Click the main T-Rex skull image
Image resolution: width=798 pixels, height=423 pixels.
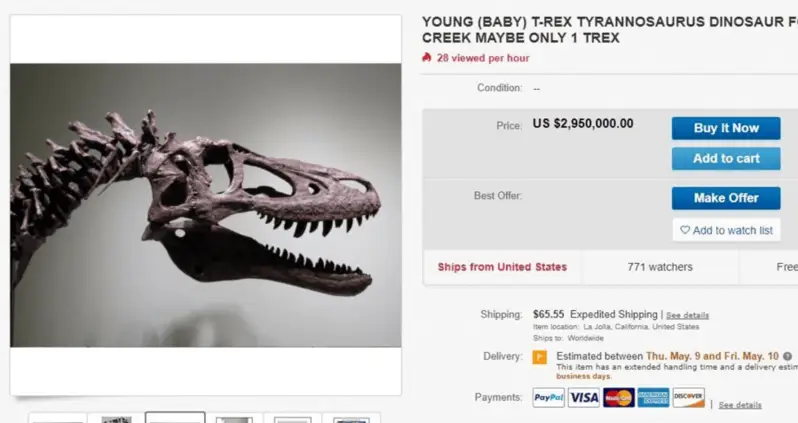(205, 205)
